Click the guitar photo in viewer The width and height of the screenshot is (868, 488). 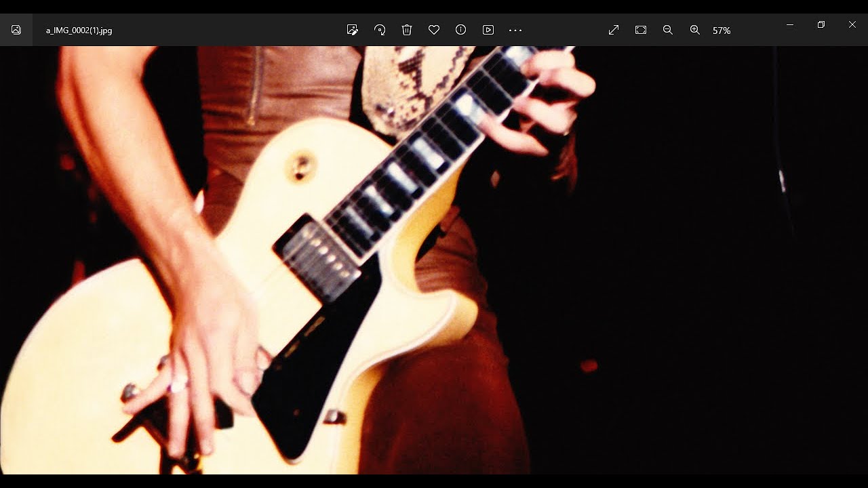434,260
